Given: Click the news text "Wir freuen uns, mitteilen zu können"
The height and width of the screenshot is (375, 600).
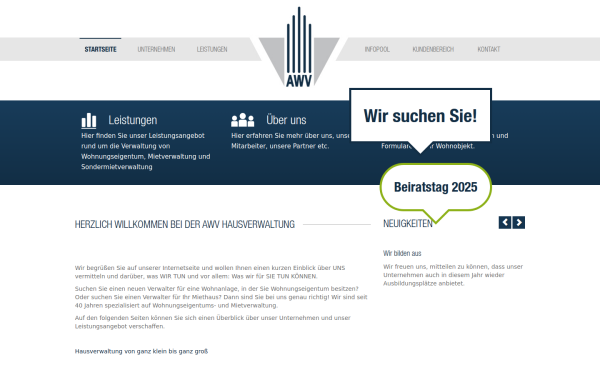Looking at the screenshot, I should pyautogui.click(x=453, y=275).
